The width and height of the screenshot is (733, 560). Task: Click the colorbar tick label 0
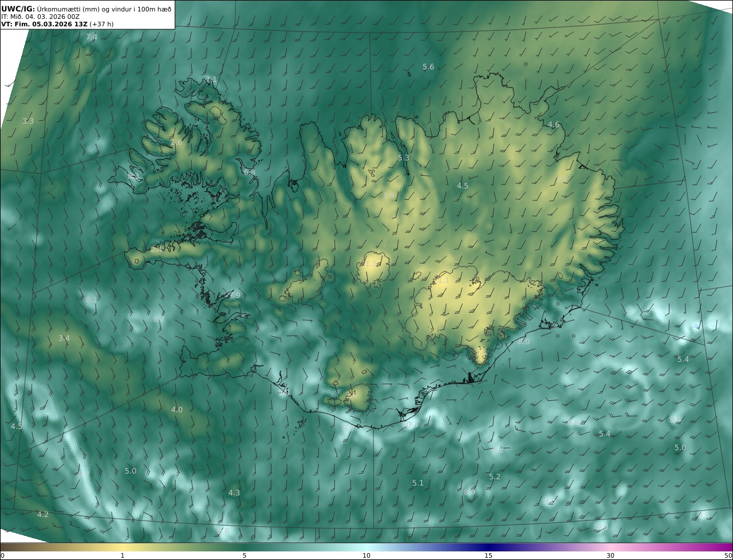point(2,555)
